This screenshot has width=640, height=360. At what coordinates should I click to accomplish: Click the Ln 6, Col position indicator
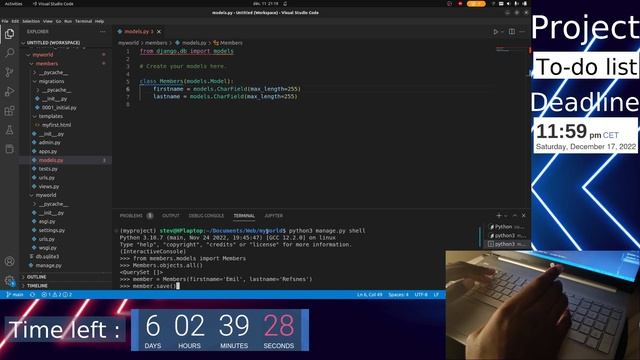(x=369, y=294)
